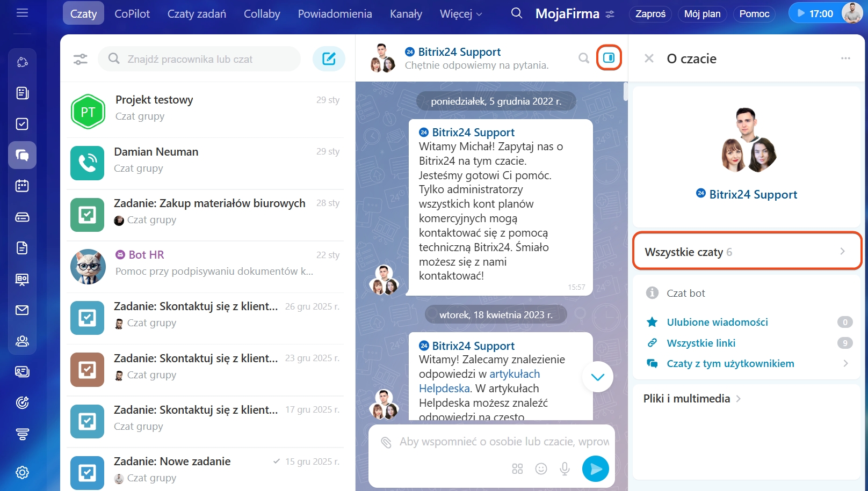This screenshot has height=491, width=868.
Task: Open chat list filter settings icon
Action: coord(81,59)
